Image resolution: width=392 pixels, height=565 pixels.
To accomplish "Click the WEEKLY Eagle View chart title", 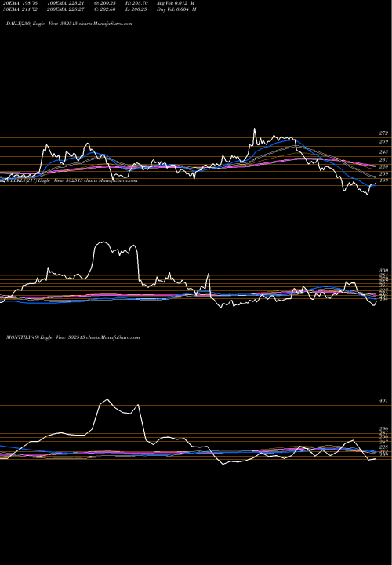I will tap(72, 180).
